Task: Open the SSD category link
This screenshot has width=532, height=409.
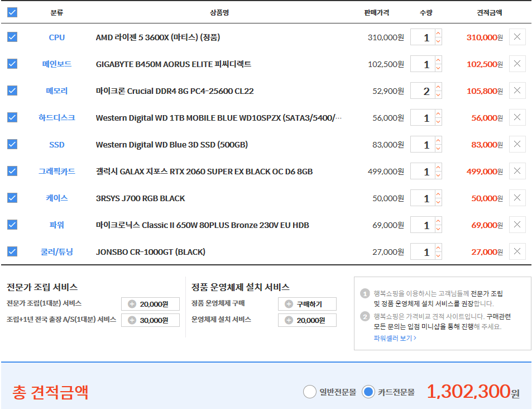Action: (56, 145)
